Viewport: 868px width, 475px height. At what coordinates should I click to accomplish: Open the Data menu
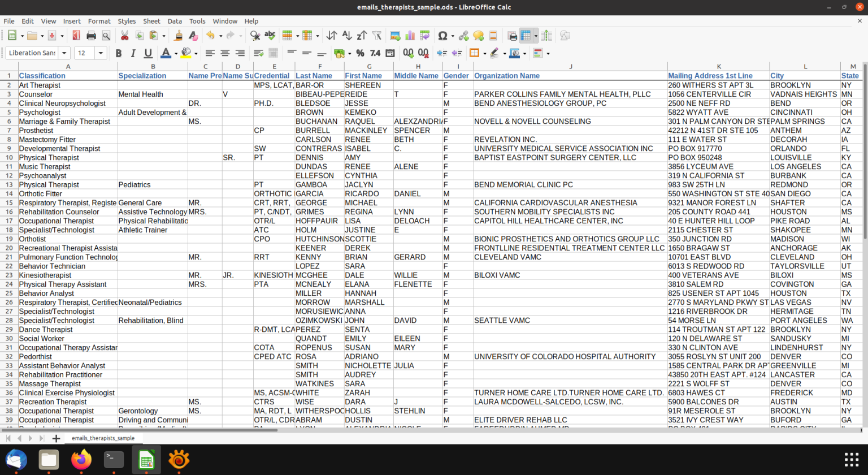[x=176, y=21]
